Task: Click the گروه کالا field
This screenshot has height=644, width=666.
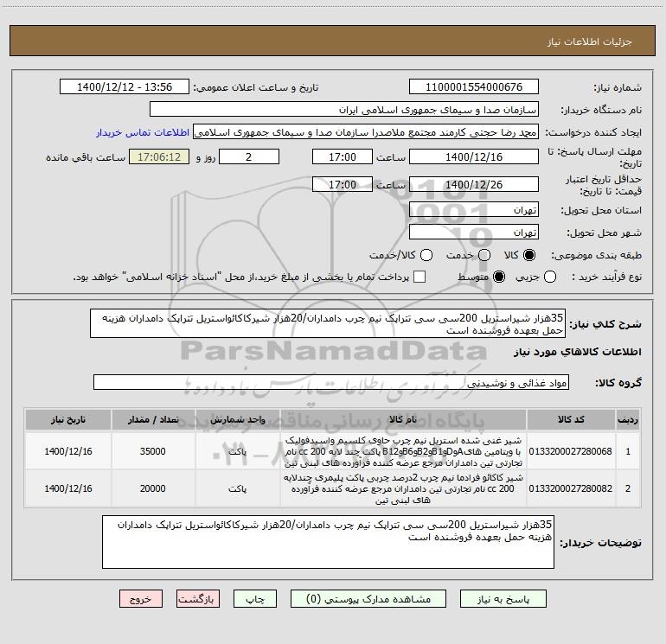Action: [331, 382]
